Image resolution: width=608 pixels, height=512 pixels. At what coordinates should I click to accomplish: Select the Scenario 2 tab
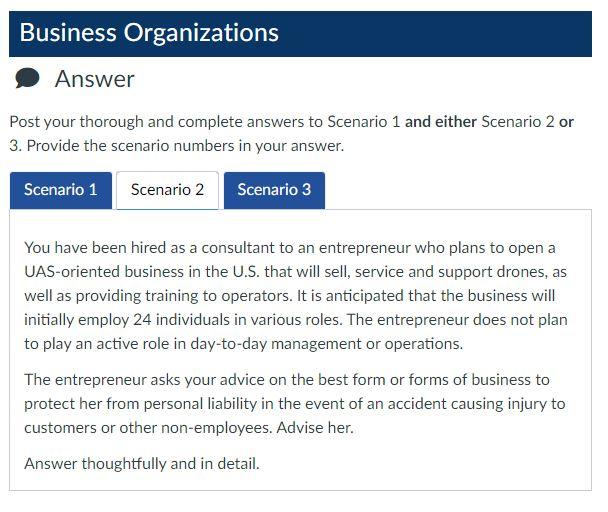pos(167,189)
